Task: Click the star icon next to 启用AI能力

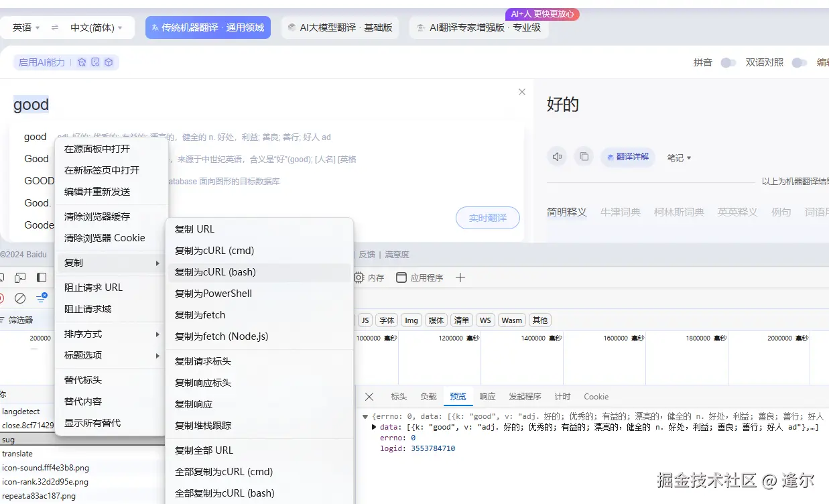Action: tap(81, 61)
